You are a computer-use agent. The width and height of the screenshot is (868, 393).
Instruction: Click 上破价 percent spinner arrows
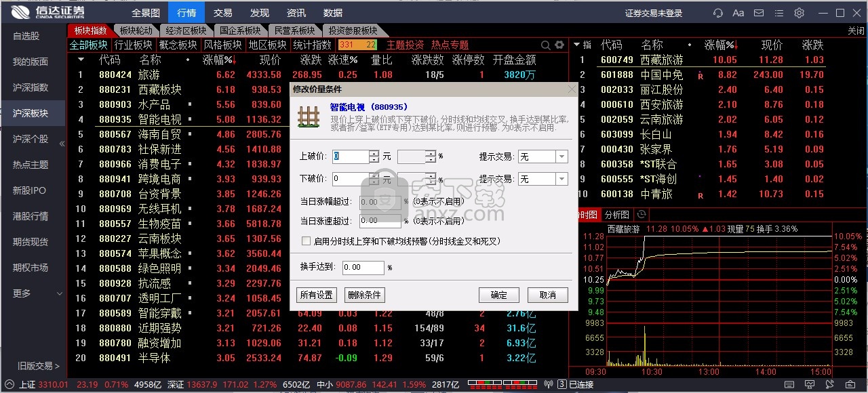click(431, 157)
